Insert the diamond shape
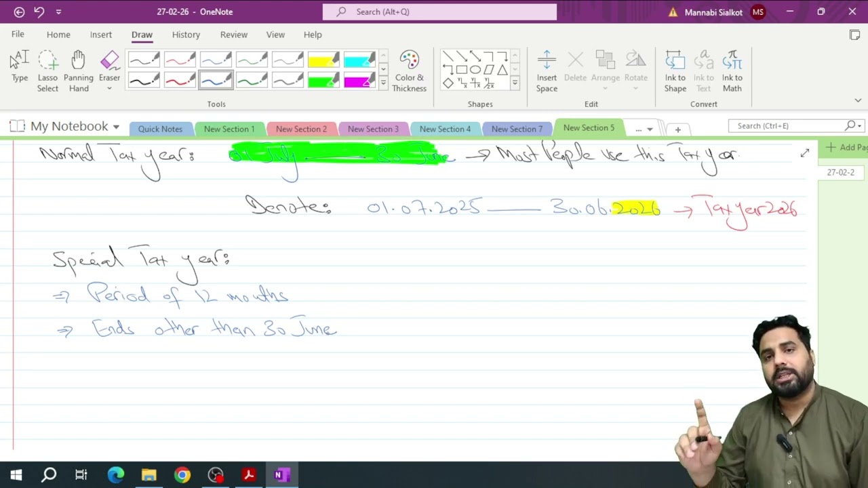Screen dimensions: 868x488 (448, 83)
